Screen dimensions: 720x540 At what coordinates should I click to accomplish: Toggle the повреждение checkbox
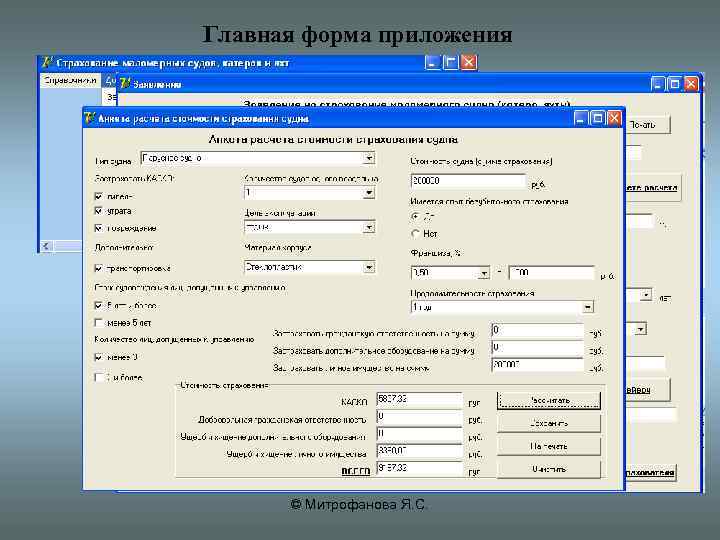pos(98,228)
